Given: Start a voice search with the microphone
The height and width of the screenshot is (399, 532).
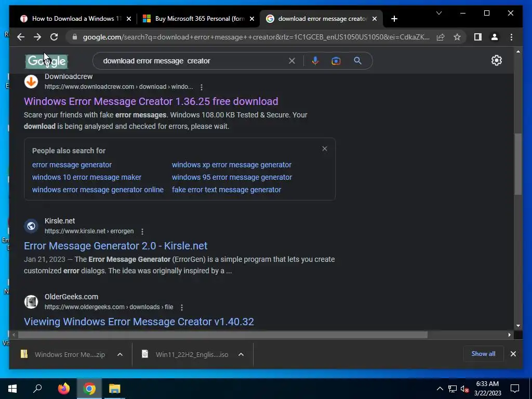Looking at the screenshot, I should click(315, 61).
